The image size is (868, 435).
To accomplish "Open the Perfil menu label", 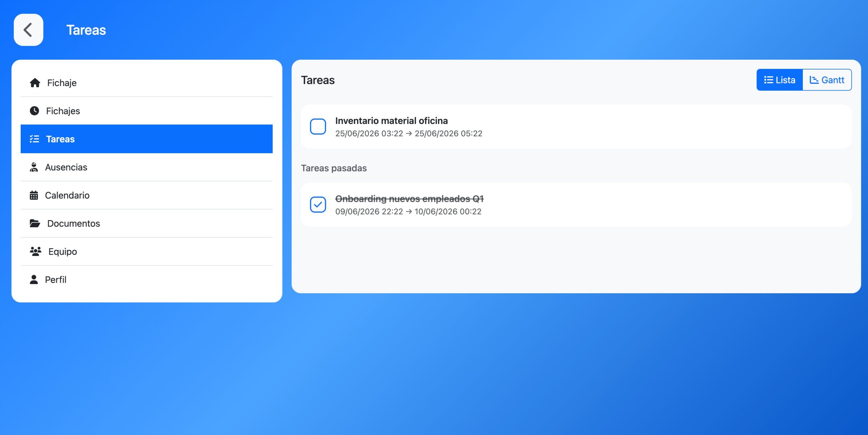I will coord(56,280).
